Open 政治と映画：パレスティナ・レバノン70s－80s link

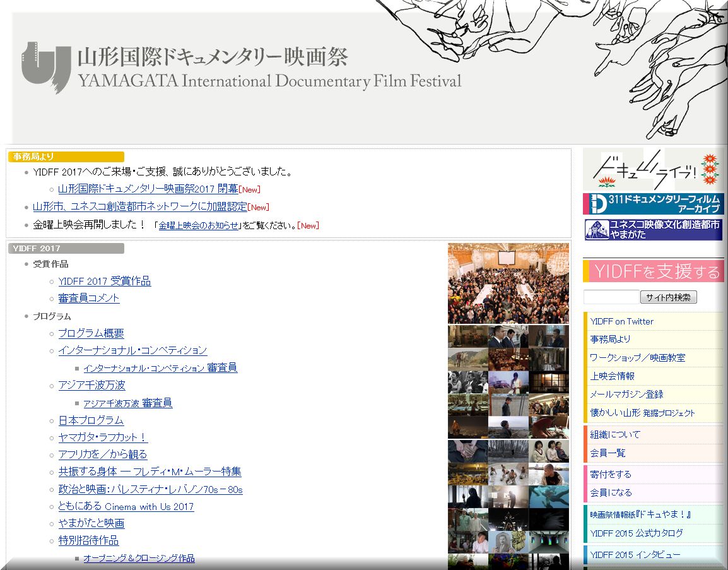click(x=150, y=489)
